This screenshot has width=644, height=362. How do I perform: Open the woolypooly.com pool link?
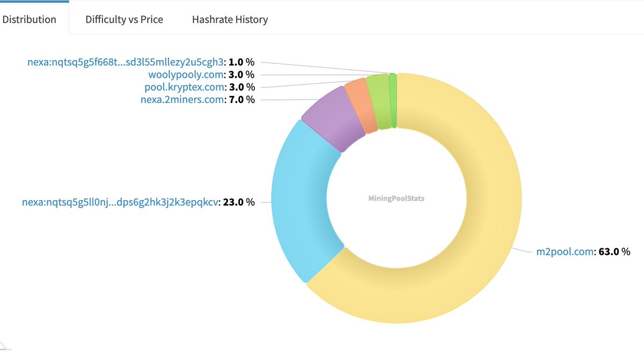pyautogui.click(x=185, y=75)
